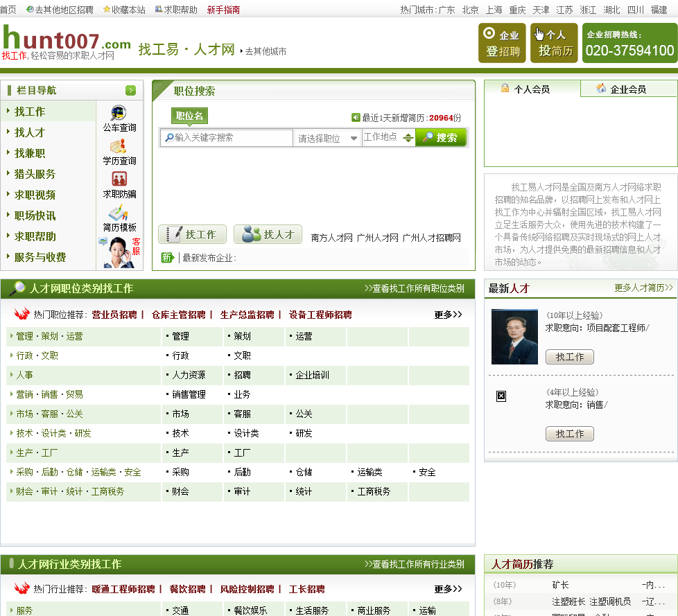The height and width of the screenshot is (616, 678).
Task: Click the 工商税务 subcategory link
Action: coord(374,491)
